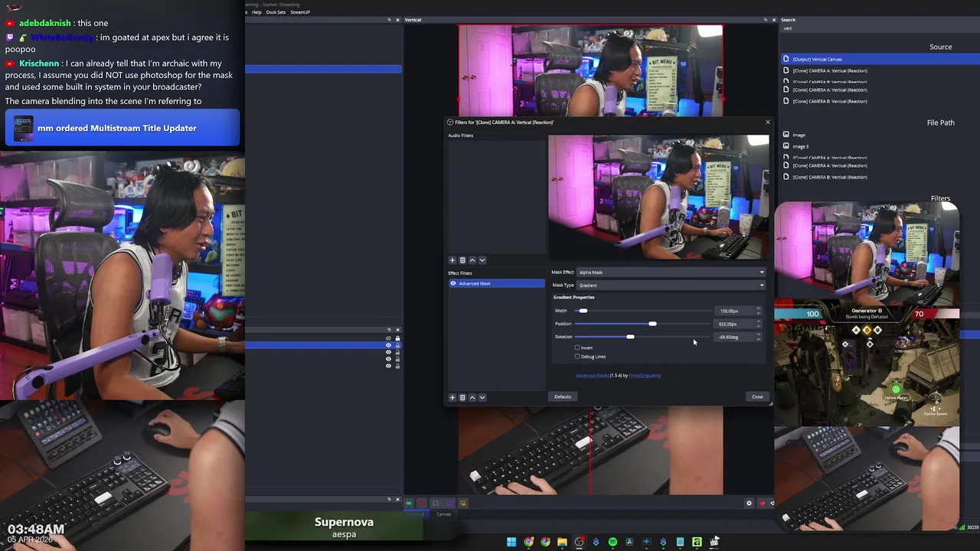Move audio filter up with arrow icon
980x551 pixels.
472,260
